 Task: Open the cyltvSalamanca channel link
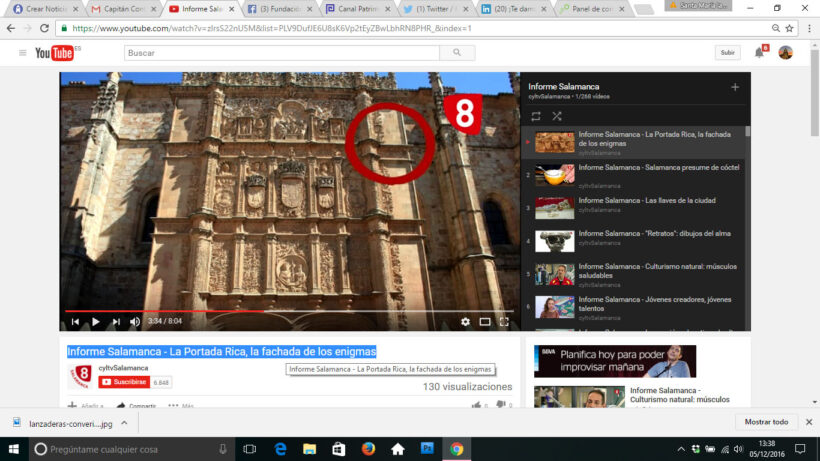[x=123, y=368]
